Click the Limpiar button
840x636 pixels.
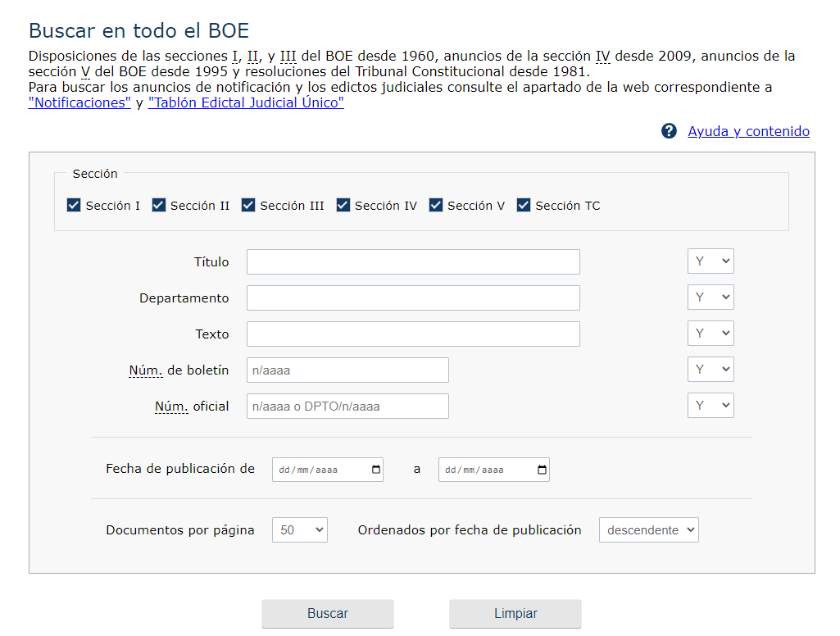(515, 614)
